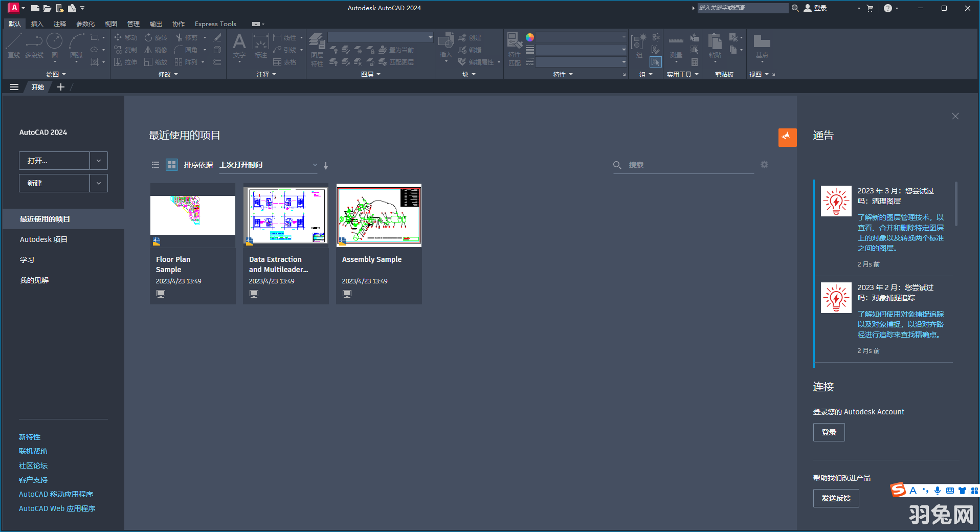Click the Rotate (旋转) tool

coord(156,37)
